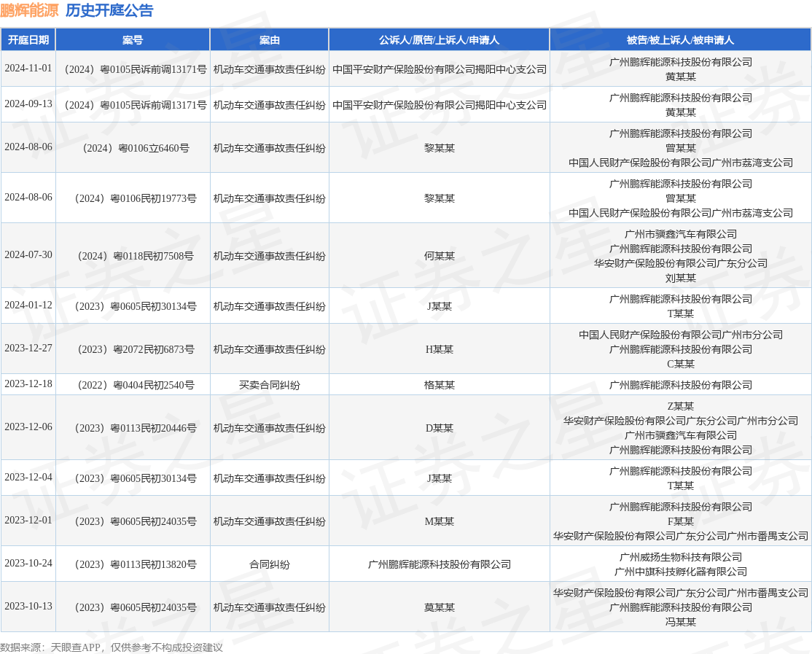Click the 鹏辉能源 title text
This screenshot has width=812, height=654.
pos(29,10)
